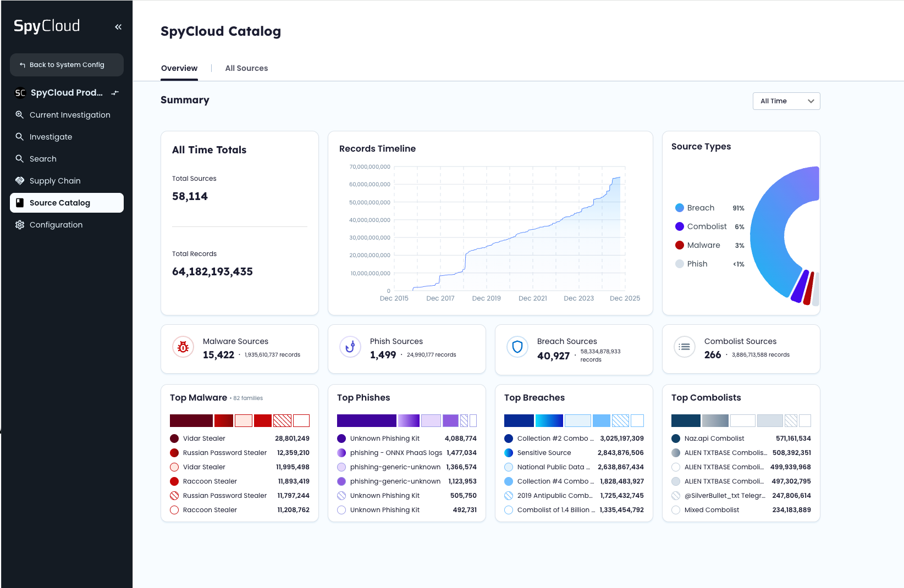The height and width of the screenshot is (588, 904).
Task: Select Collection #2 Combo breach row
Action: 574,439
